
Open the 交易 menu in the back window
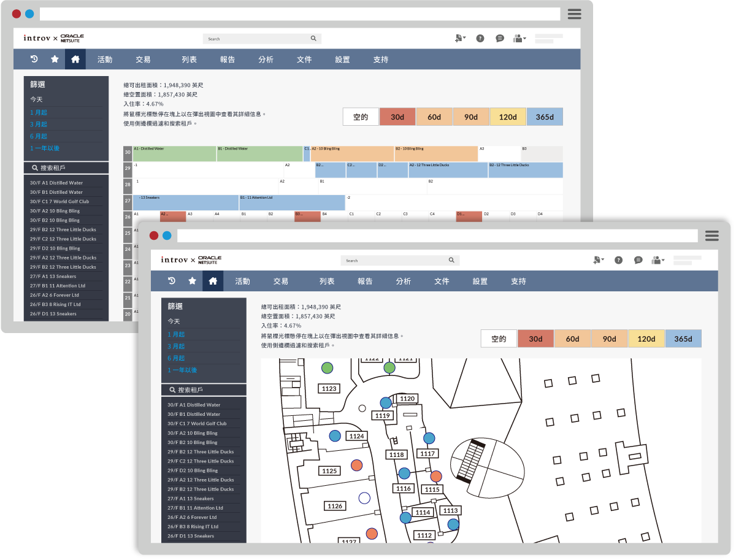[143, 59]
